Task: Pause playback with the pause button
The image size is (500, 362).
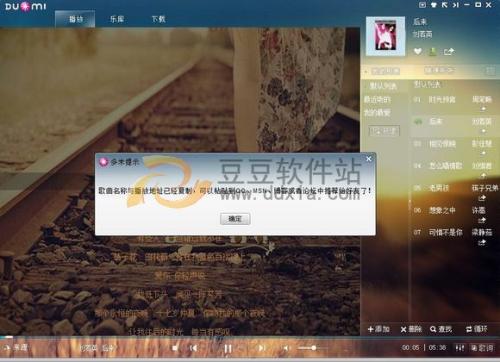Action: pyautogui.click(x=228, y=348)
